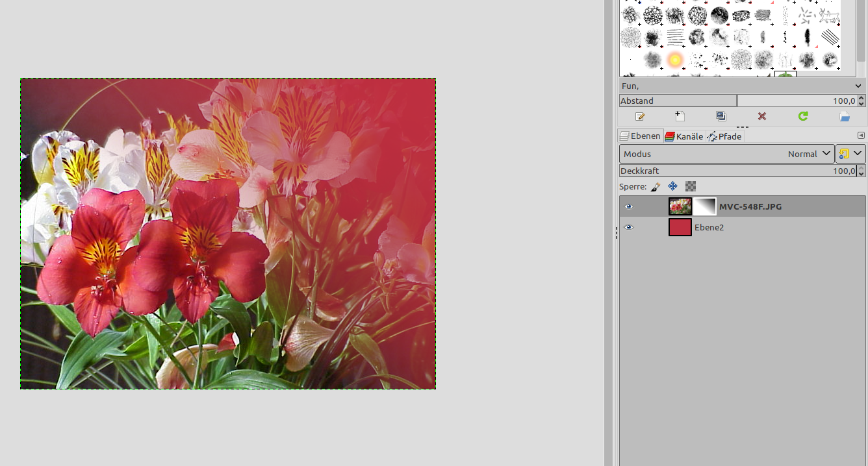Screen dimensions: 868x466
Task: Create a new brush
Action: click(680, 116)
